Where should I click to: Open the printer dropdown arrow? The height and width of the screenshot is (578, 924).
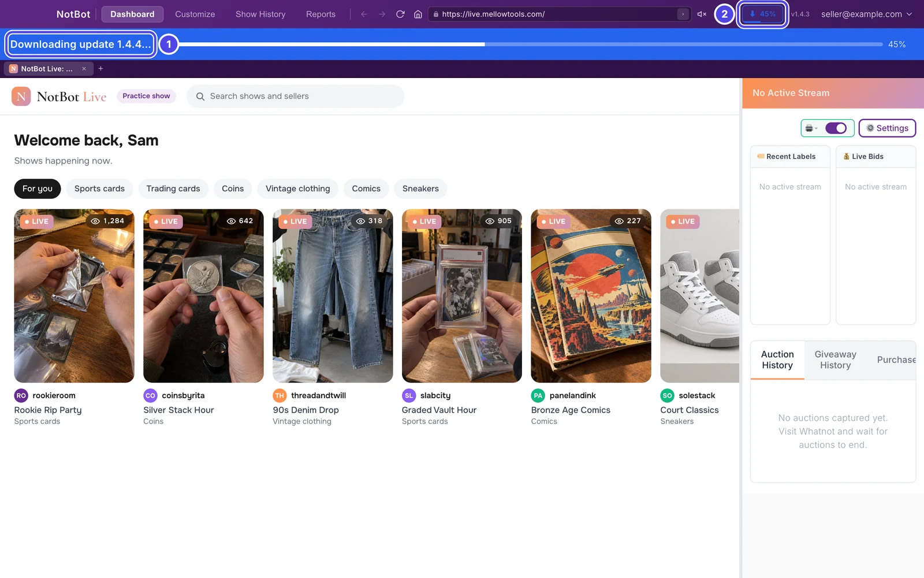coord(816,128)
